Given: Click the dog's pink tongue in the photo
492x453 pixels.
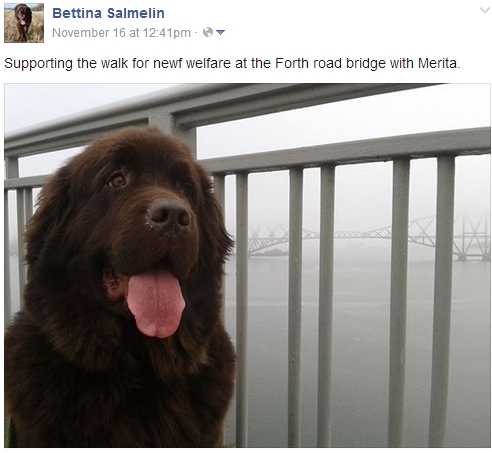Looking at the screenshot, I should tap(156, 303).
